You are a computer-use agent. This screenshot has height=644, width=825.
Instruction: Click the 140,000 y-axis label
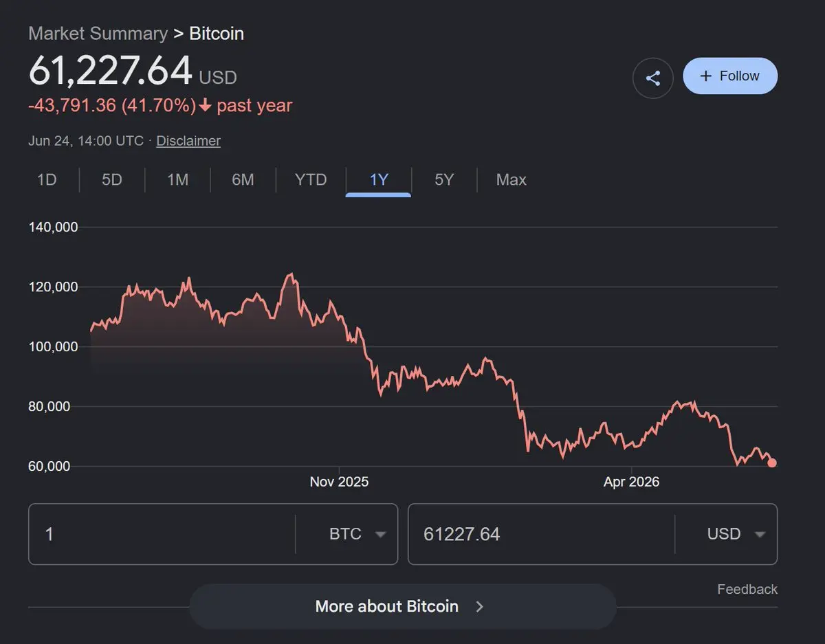(x=53, y=227)
